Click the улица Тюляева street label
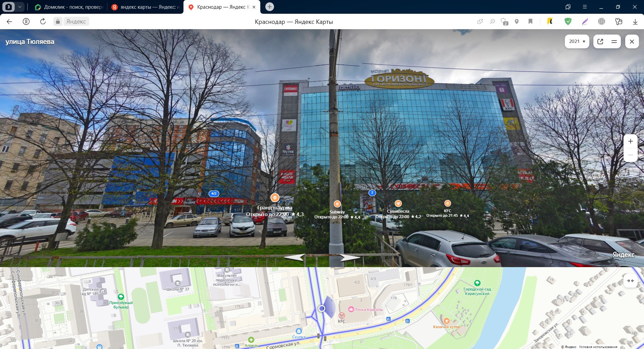Screen dimensions: 644x349 point(30,42)
